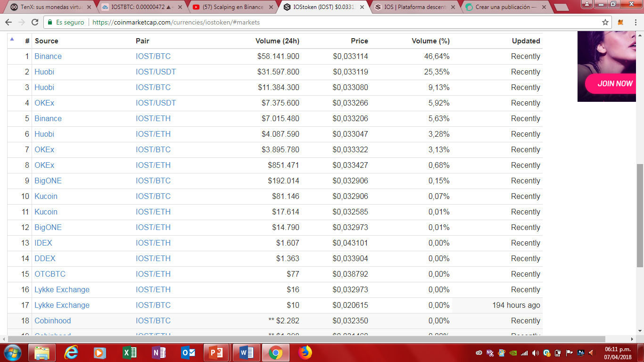The width and height of the screenshot is (644, 362).
Task: Sort the table by Source column
Action: [47, 41]
